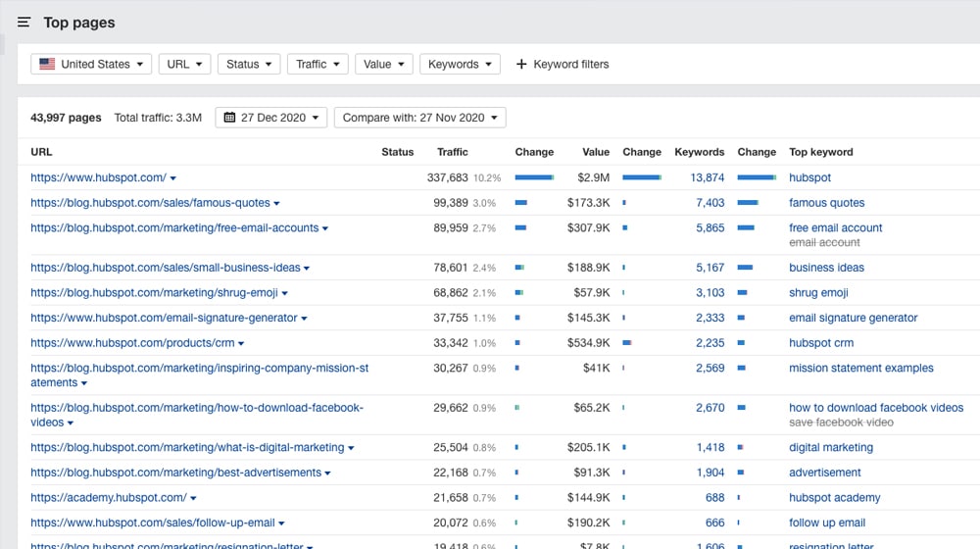Click caret beside the famous-quotes URL
980x549 pixels.
(x=277, y=204)
